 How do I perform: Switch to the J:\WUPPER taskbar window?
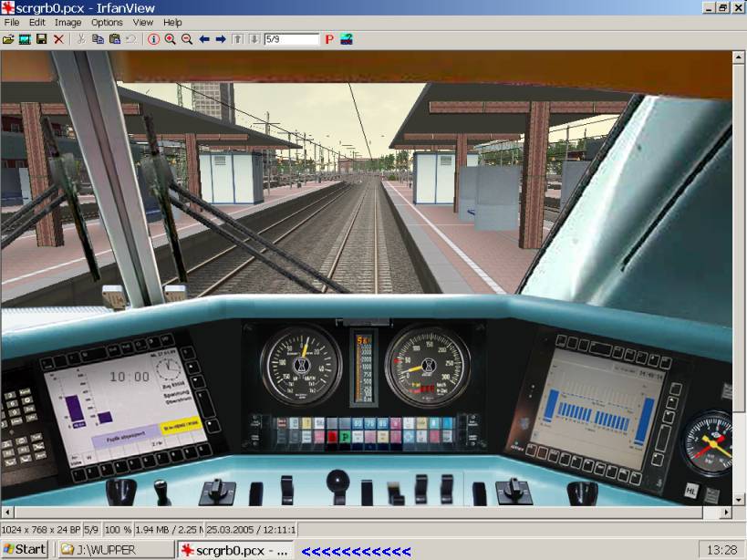coord(116,550)
